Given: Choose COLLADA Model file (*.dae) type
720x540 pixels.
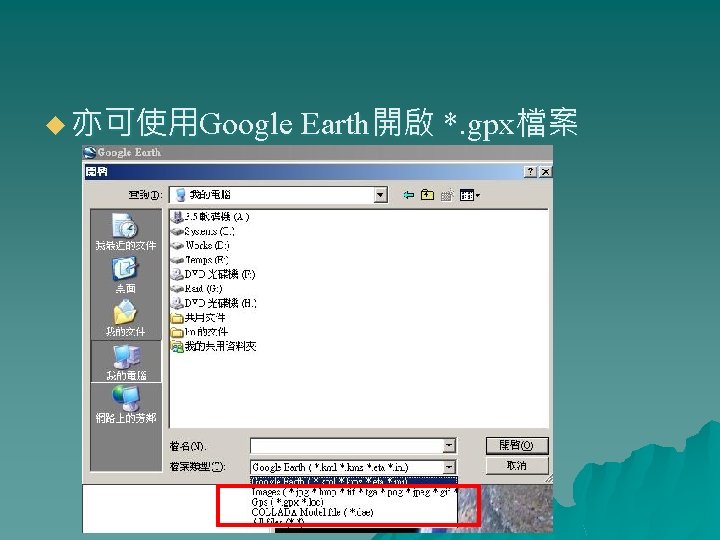Looking at the screenshot, I should coord(312,512).
